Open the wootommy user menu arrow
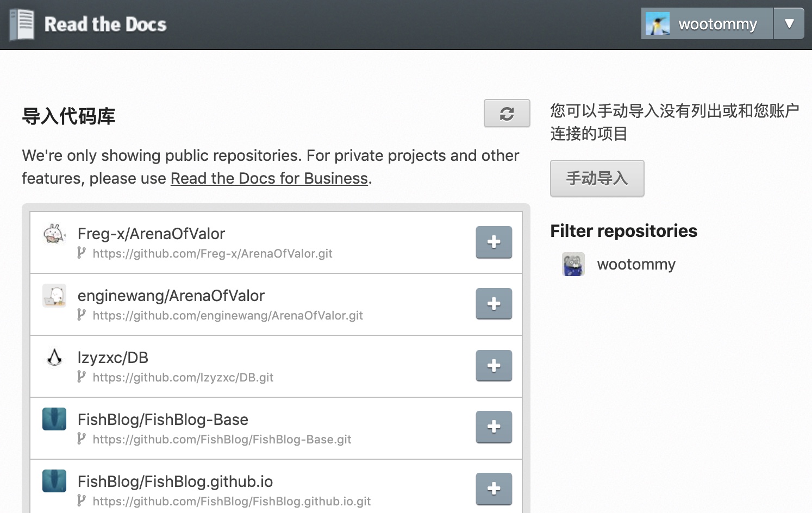Screen dimensions: 812x513 coord(789,23)
